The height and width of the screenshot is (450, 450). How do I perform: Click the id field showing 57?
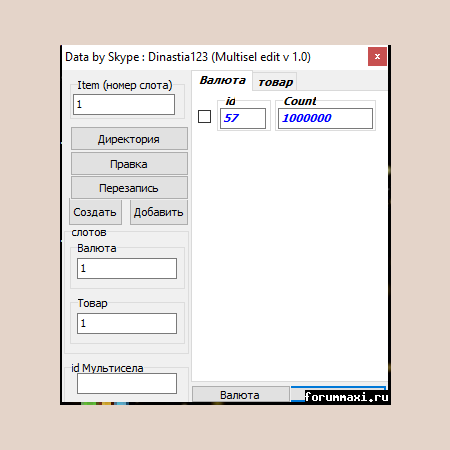coord(243,118)
